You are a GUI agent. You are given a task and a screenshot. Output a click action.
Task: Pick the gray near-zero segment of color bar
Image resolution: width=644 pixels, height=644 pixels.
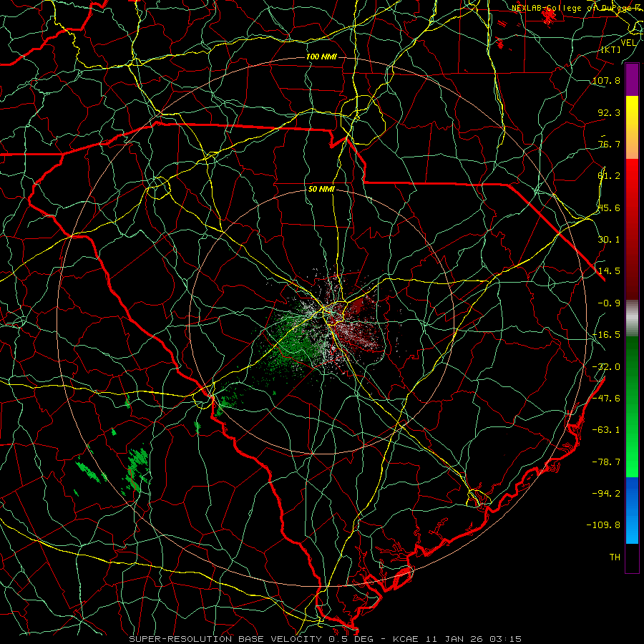pyautogui.click(x=632, y=318)
